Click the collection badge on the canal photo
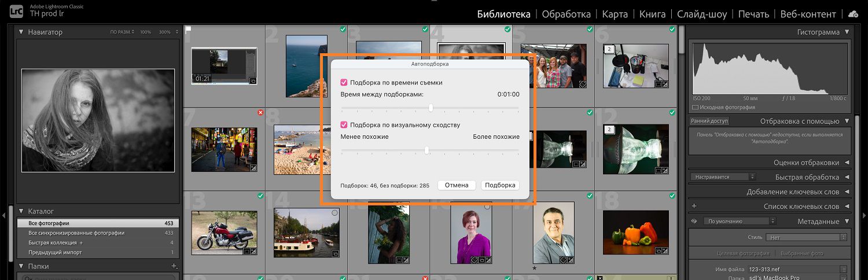868x280 pixels. [335, 253]
